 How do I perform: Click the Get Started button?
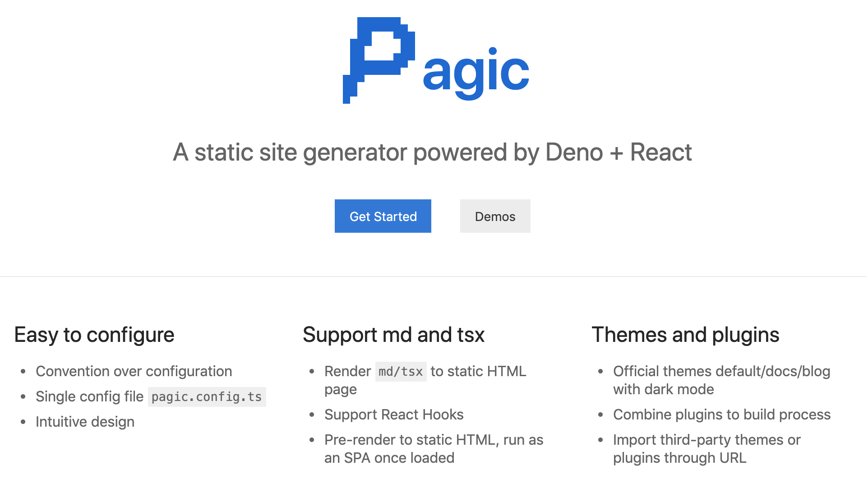point(383,216)
